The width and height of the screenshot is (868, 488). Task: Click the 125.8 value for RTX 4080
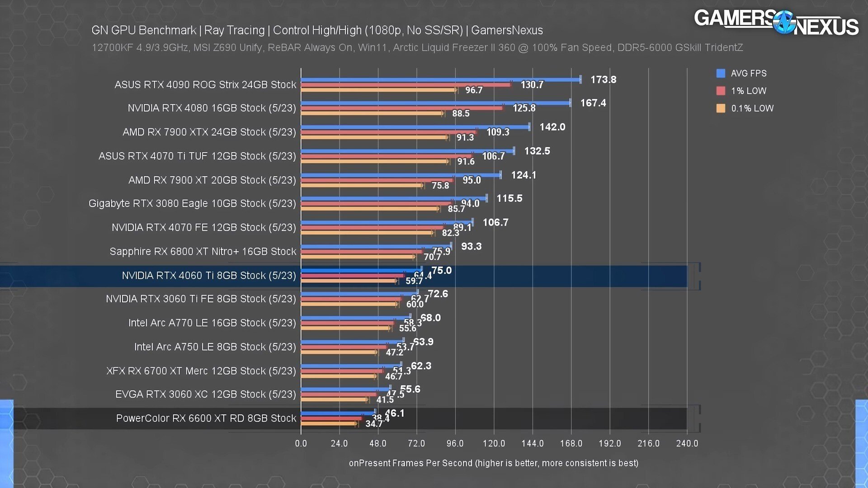(524, 108)
